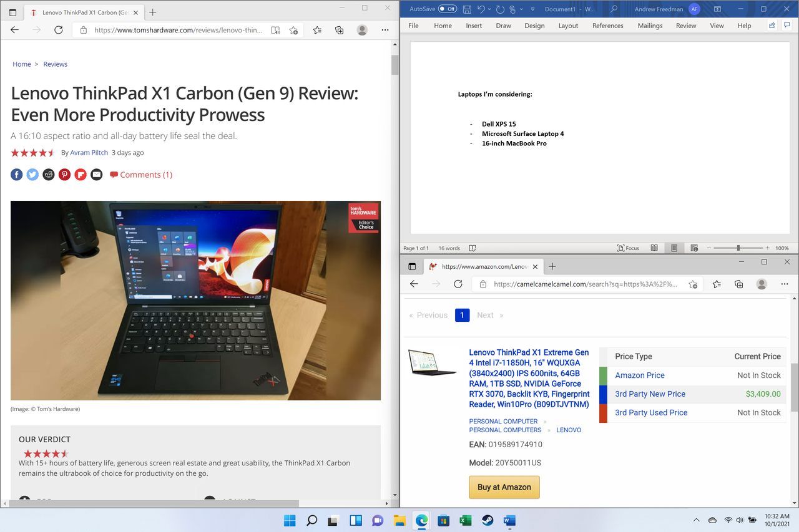The height and width of the screenshot is (532, 799).
Task: Open Word search magnifier
Action: click(x=614, y=9)
